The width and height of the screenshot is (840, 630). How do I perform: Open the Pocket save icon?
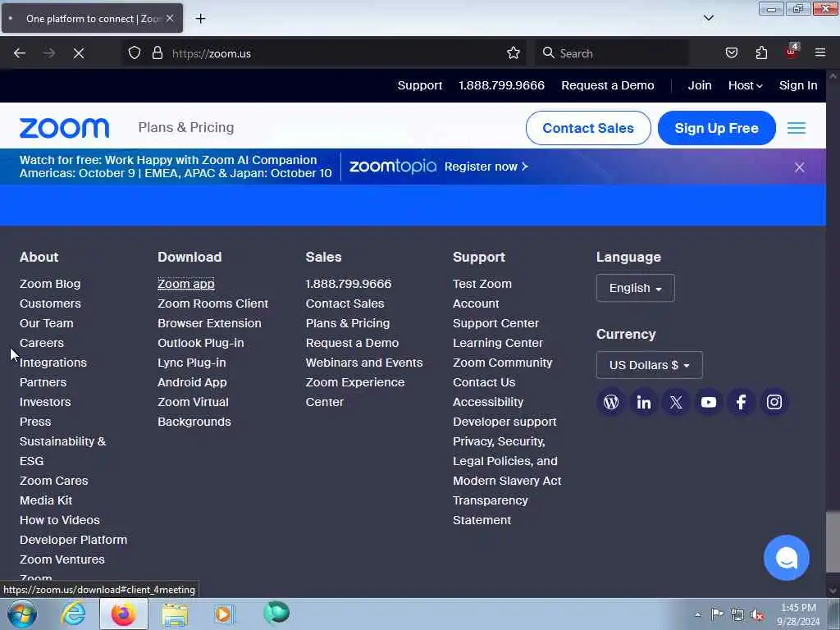coord(731,53)
